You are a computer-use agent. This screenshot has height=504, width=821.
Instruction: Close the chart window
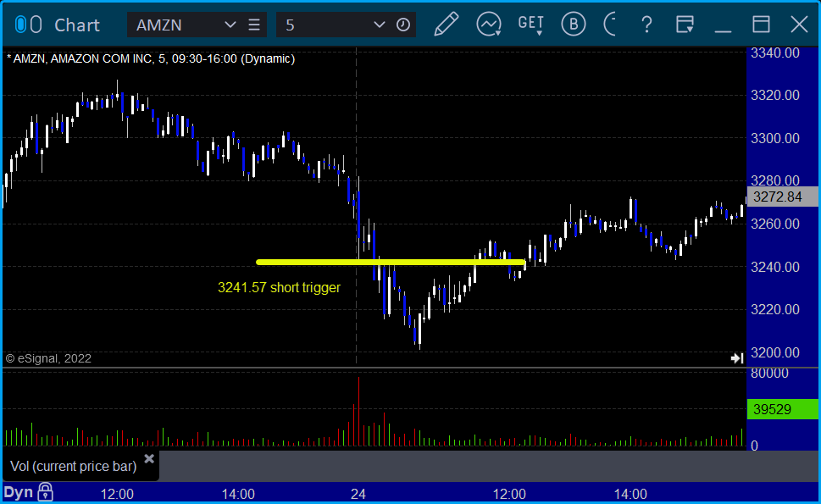tap(799, 25)
